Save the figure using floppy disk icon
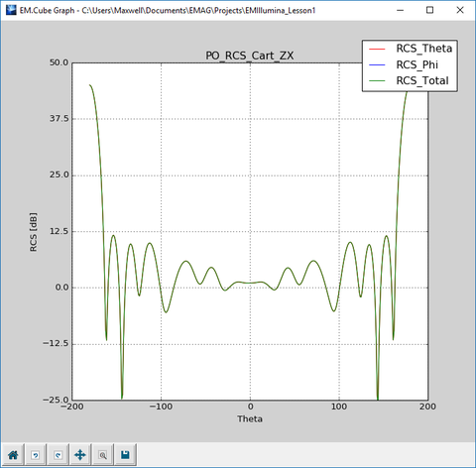Viewport: 476px width, 468px height. click(125, 455)
